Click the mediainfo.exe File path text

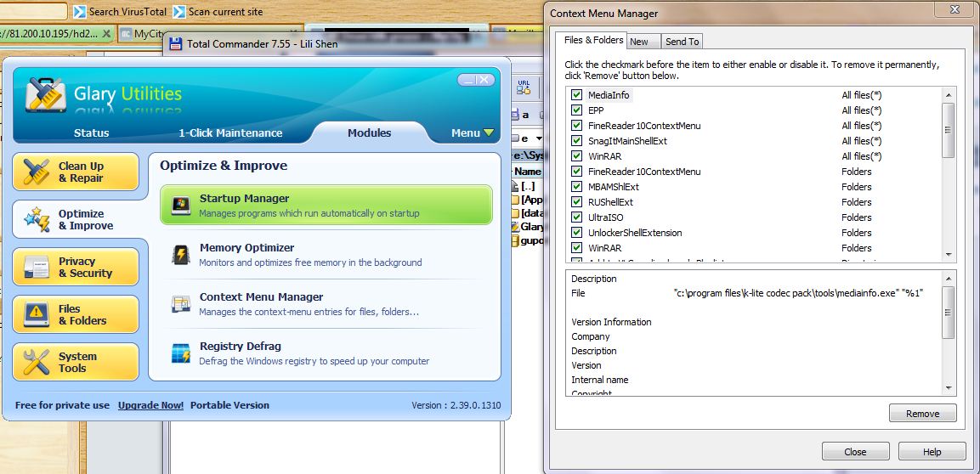tap(799, 293)
